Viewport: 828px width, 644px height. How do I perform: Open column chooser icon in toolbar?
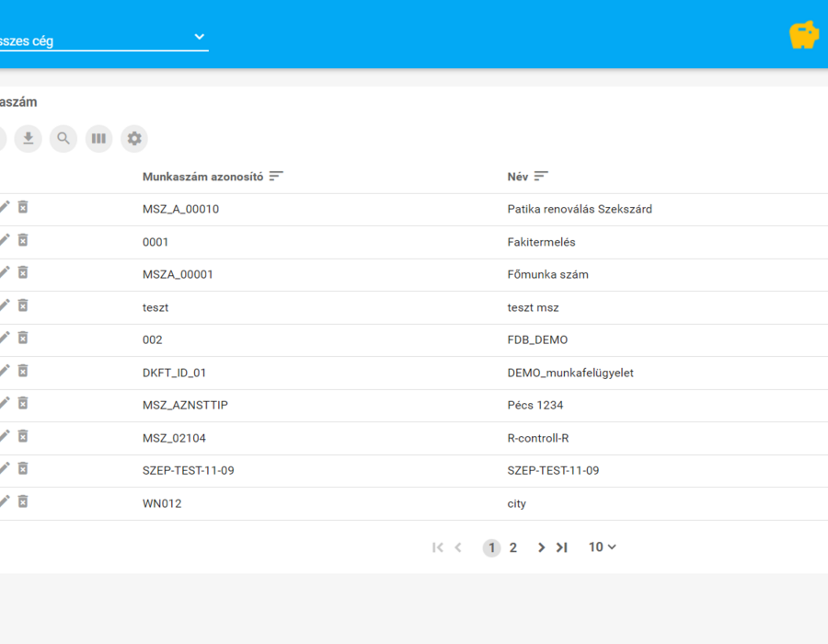[98, 138]
